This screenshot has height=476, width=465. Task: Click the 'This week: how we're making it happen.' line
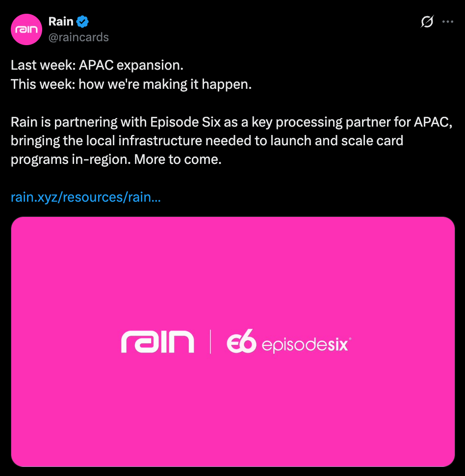(131, 84)
